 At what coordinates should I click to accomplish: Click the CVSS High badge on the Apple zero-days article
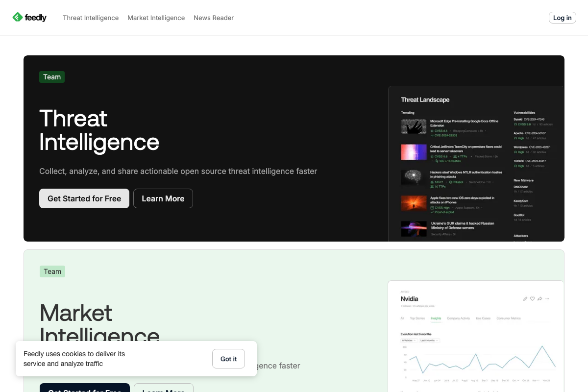[441, 207]
